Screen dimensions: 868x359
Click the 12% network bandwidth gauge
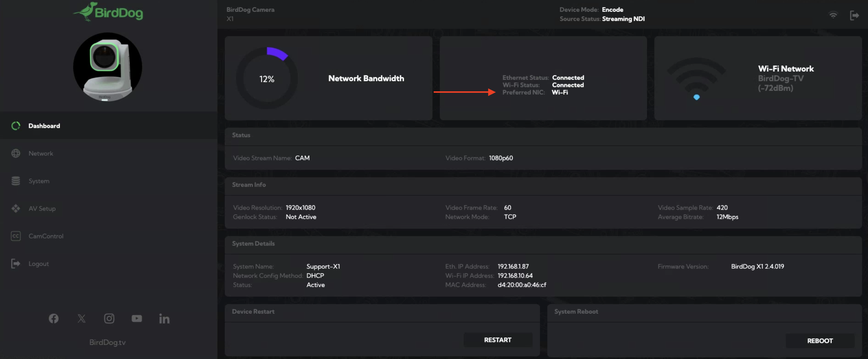(x=266, y=78)
